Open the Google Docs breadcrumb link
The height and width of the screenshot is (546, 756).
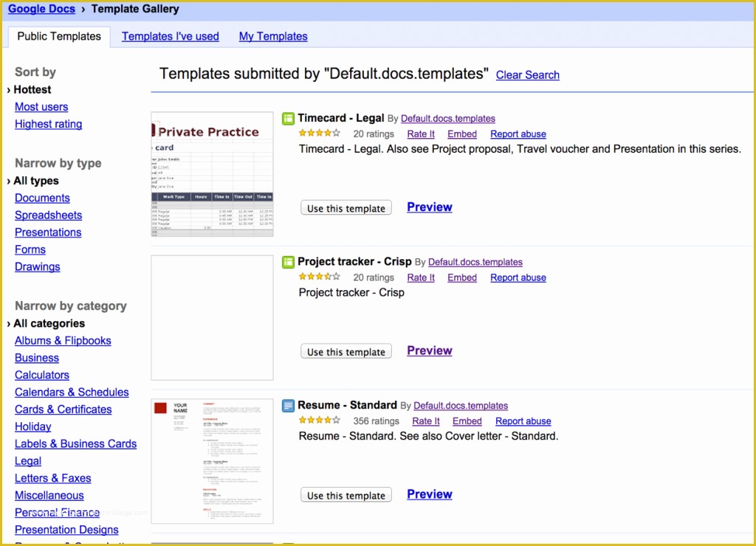coord(41,9)
